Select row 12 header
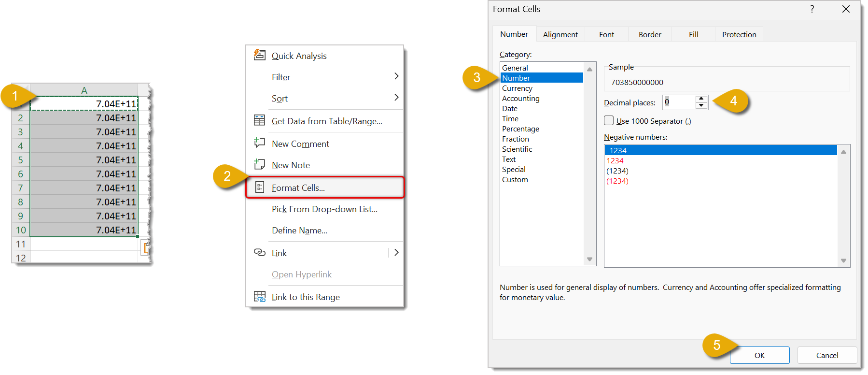The width and height of the screenshot is (868, 375). coord(21,258)
